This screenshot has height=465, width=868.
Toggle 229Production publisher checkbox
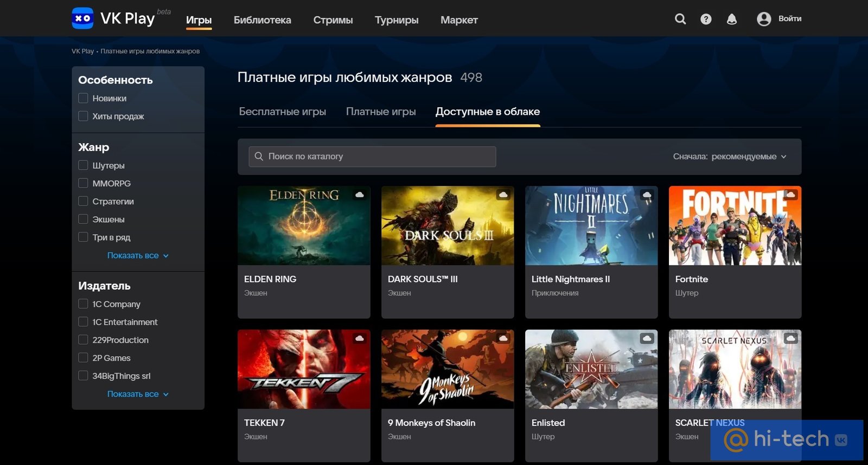(83, 340)
